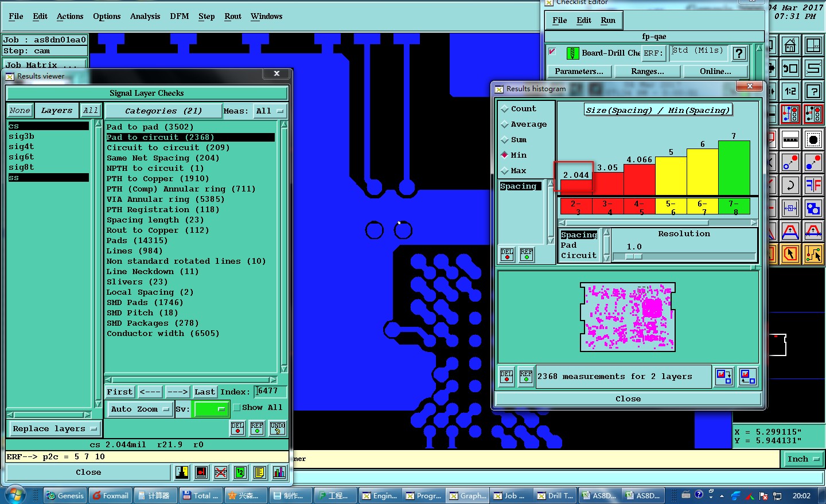Open the Analysis menu
Screen dimensions: 826x504
145,16
